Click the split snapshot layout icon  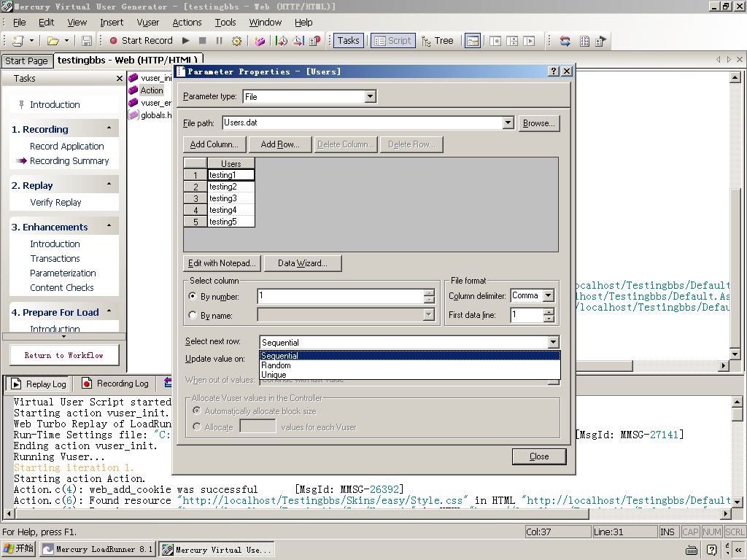click(x=512, y=41)
